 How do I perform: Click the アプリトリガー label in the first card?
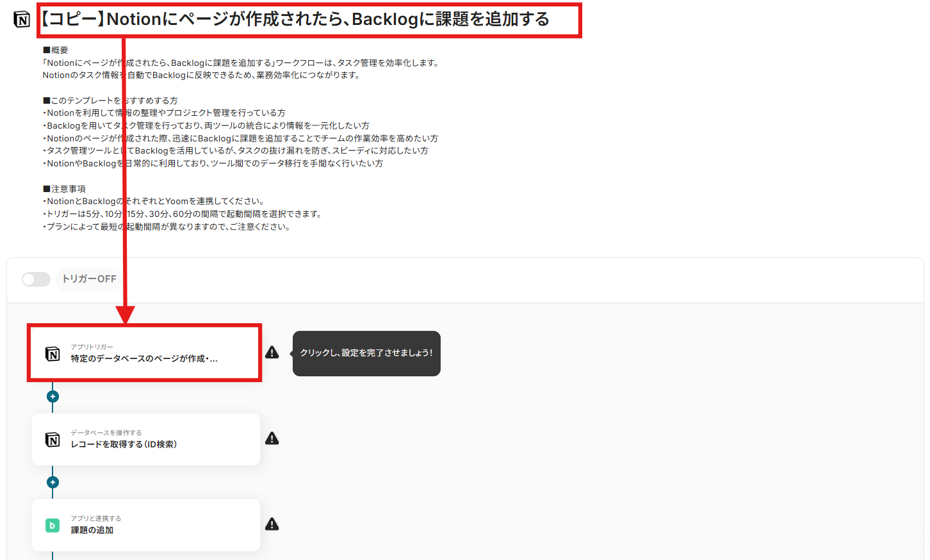point(92,347)
